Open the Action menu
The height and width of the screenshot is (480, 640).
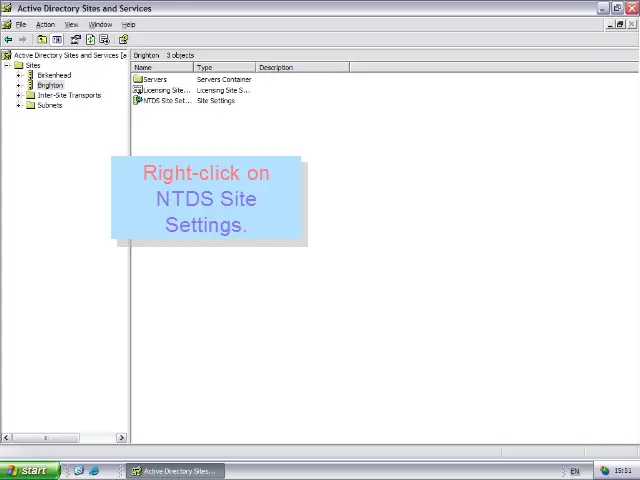coord(45,24)
